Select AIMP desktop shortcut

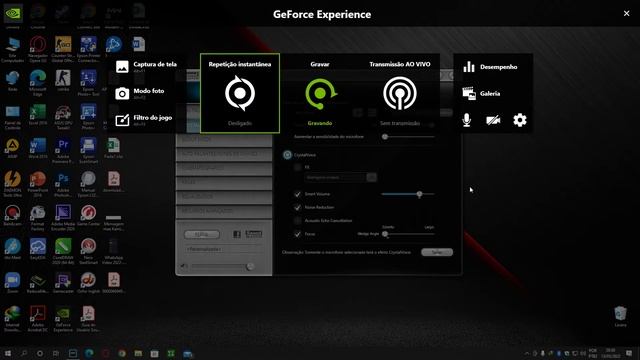coord(12,149)
